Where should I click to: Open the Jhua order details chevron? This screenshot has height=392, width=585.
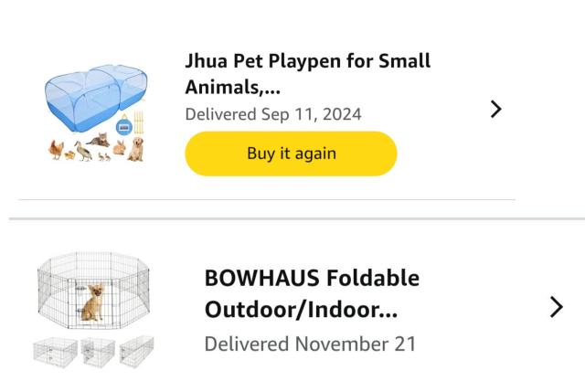[x=496, y=110]
